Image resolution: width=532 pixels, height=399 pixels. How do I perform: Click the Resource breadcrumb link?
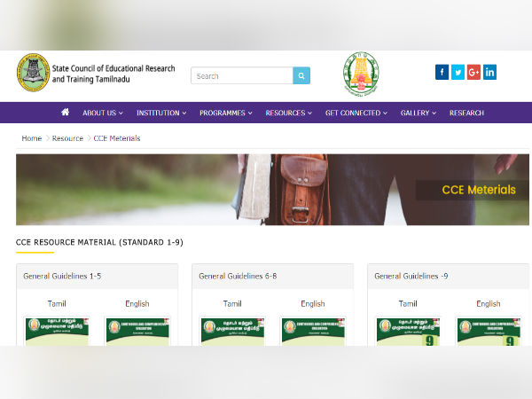(x=67, y=138)
